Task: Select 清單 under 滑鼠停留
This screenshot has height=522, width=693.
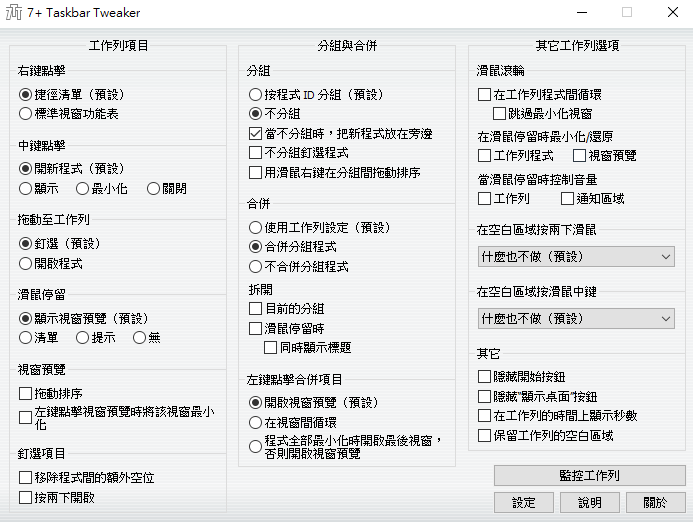Action: (x=39, y=338)
